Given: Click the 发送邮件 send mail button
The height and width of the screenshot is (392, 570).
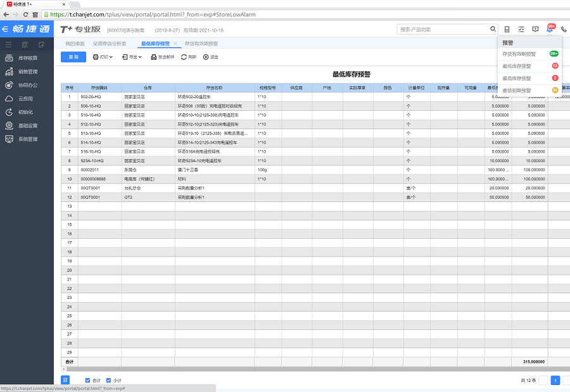Looking at the screenshot, I should (x=163, y=57).
